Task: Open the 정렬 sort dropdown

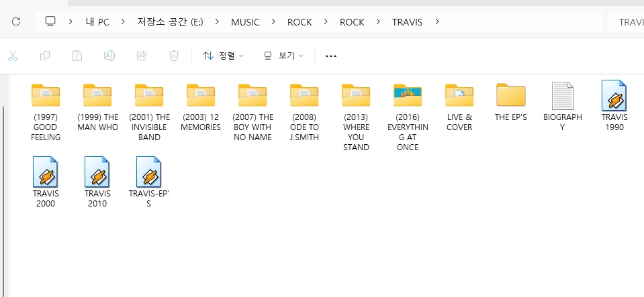Action: (223, 56)
